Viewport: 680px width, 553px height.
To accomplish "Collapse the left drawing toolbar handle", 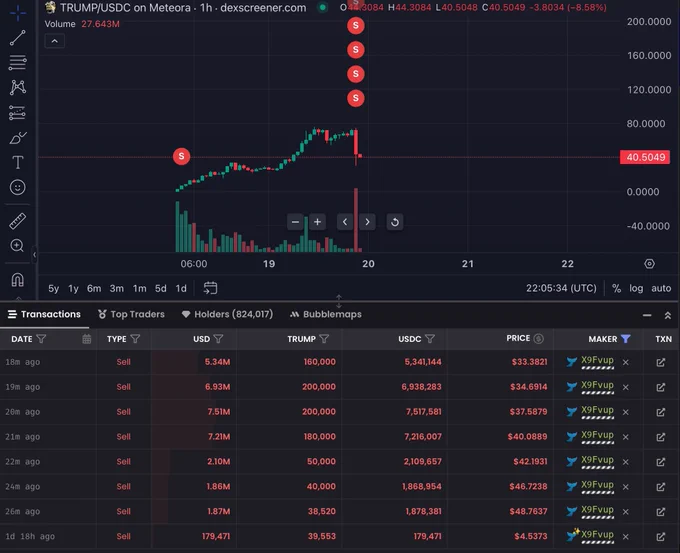I will coord(35,255).
